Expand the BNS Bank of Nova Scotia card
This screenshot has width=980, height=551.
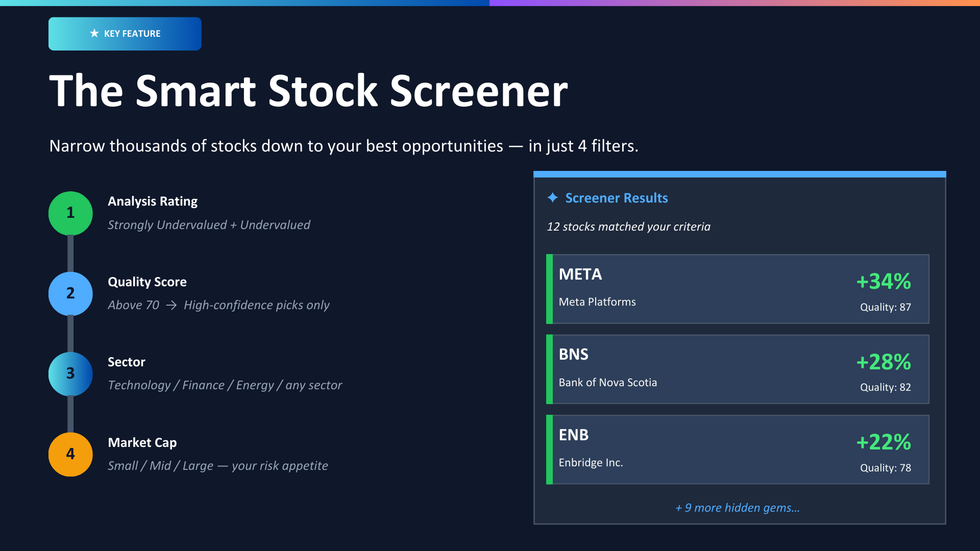point(738,369)
